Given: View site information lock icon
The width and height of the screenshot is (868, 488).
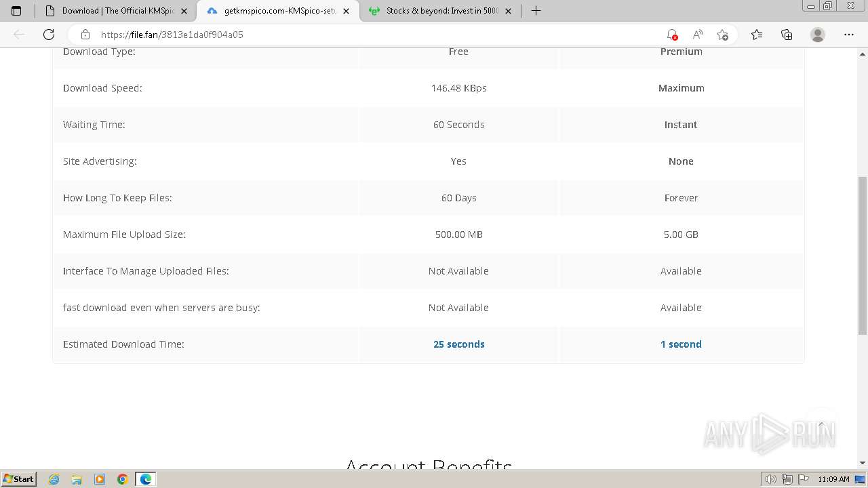Looking at the screenshot, I should point(85,35).
